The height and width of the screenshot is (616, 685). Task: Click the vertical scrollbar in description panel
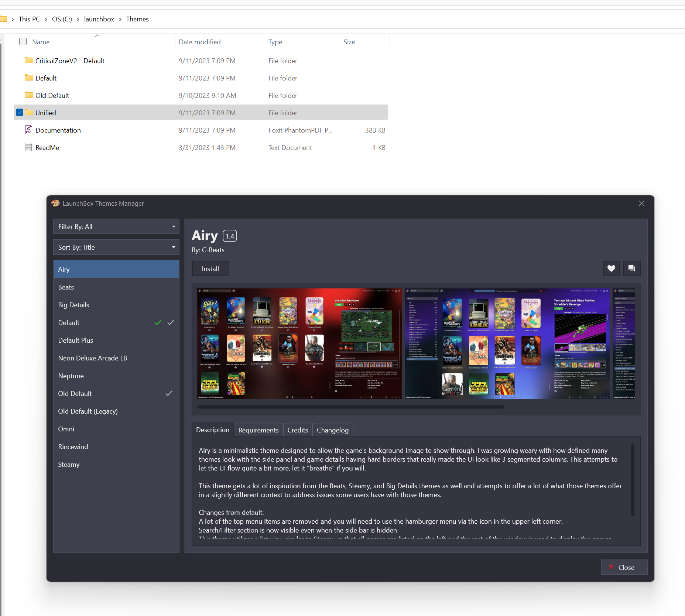[x=633, y=480]
